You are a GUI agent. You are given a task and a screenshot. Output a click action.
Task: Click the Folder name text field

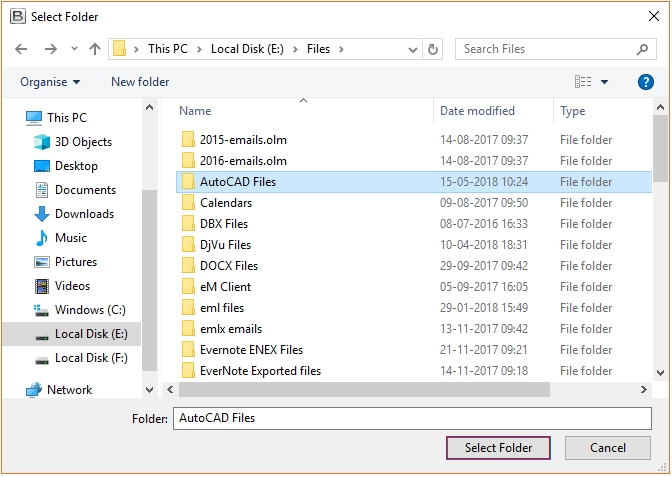coord(412,418)
